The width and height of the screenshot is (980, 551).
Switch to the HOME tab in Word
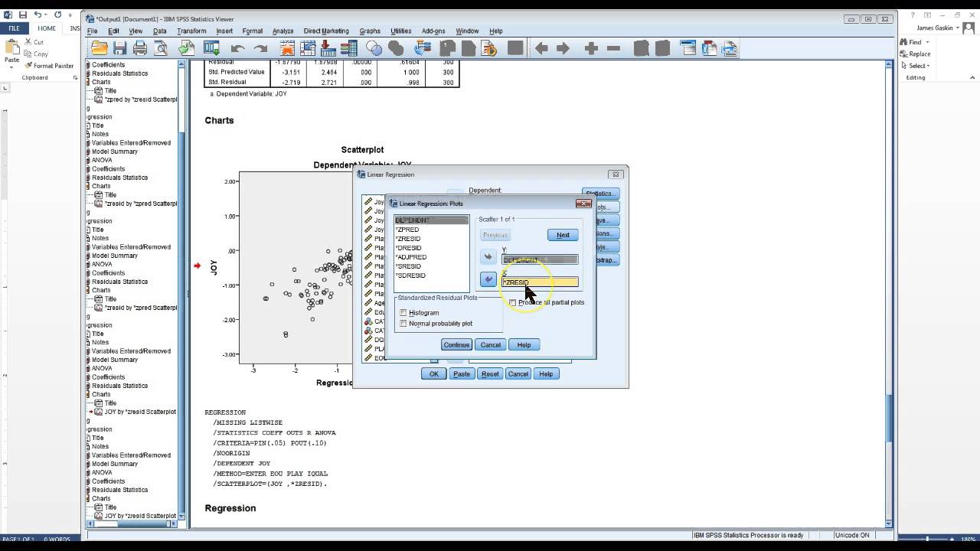[x=47, y=28]
